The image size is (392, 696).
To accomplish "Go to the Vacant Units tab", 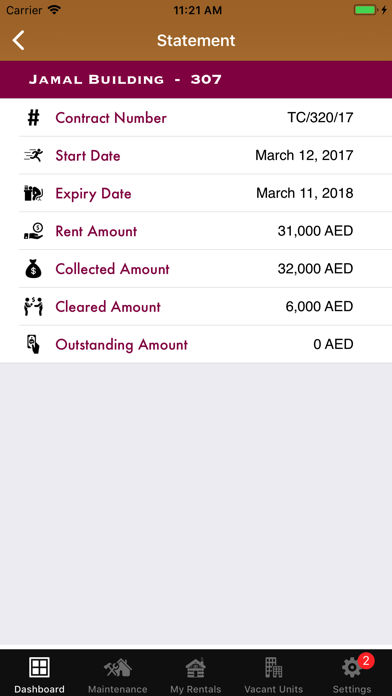I will tap(273, 675).
